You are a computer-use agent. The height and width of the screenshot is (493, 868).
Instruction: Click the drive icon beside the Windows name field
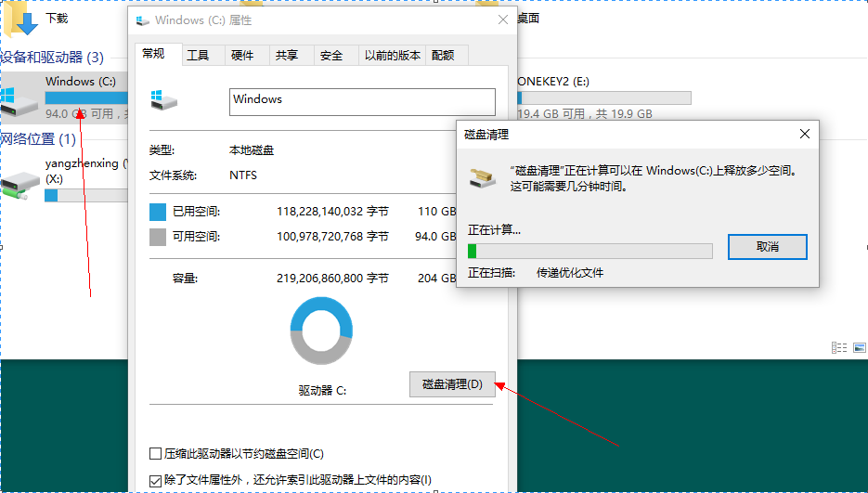(158, 98)
